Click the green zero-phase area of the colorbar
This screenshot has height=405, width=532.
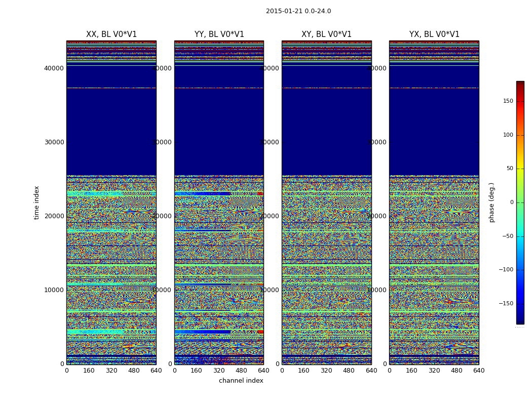pyautogui.click(x=520, y=202)
